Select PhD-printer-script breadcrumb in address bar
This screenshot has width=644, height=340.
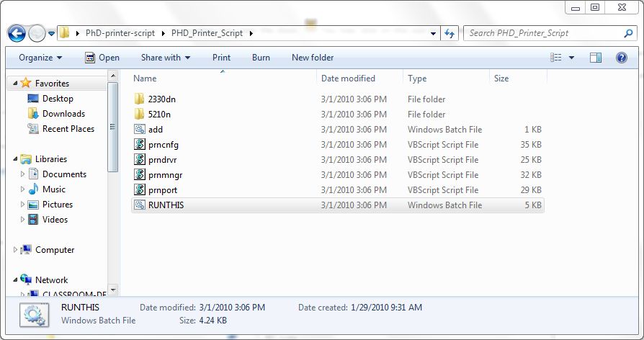(x=120, y=33)
